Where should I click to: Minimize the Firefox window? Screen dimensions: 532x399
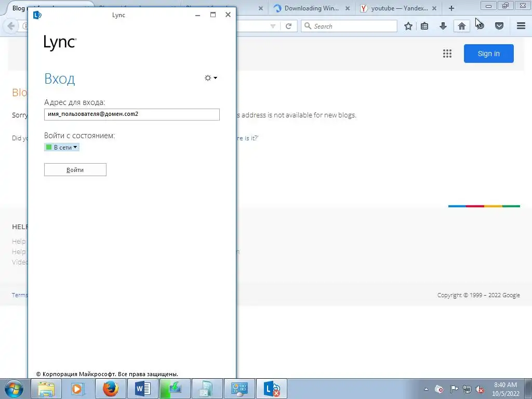(x=488, y=6)
